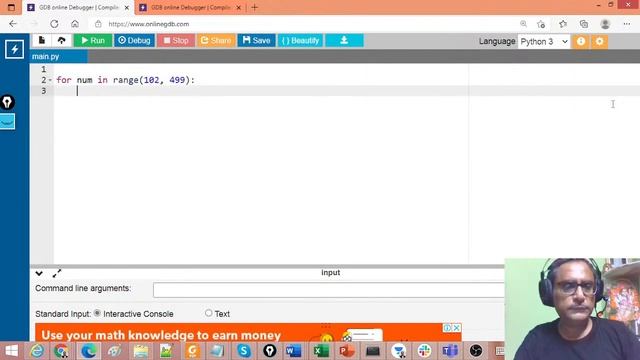Click the ad info icon on banner

(x=447, y=328)
